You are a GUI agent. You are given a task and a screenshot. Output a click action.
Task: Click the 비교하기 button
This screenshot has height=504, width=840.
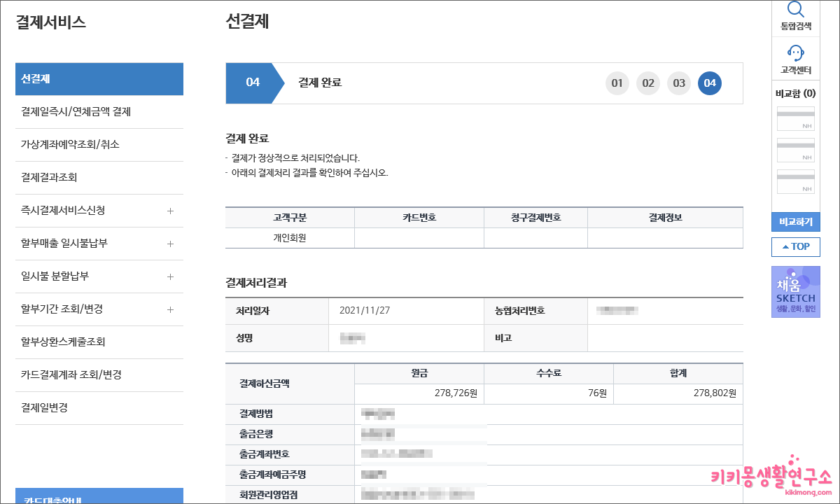[795, 223]
